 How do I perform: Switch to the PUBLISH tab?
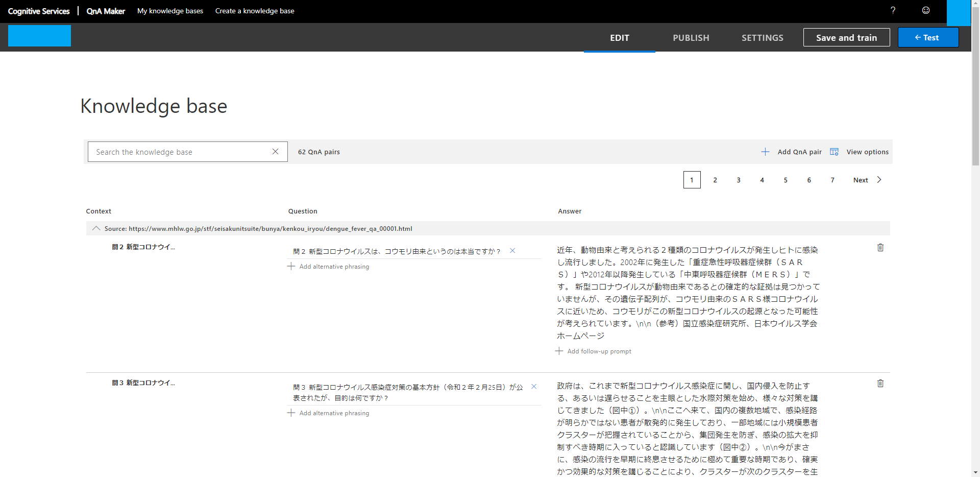[x=691, y=38]
